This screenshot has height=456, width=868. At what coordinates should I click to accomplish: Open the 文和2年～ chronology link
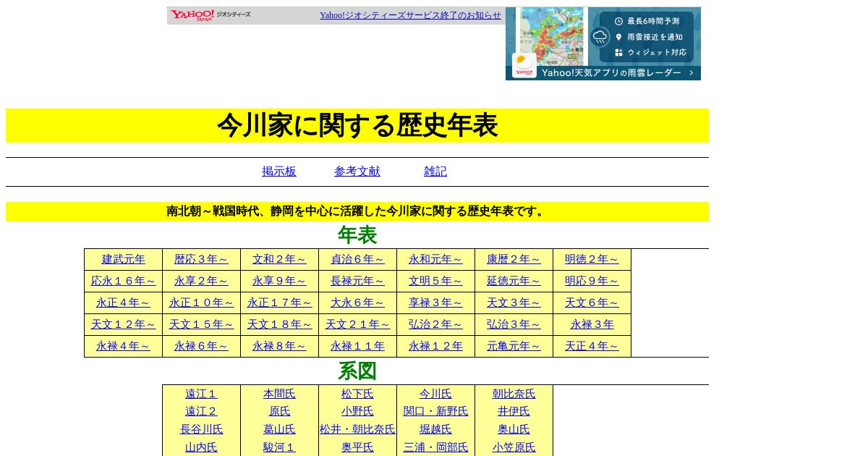click(280, 259)
